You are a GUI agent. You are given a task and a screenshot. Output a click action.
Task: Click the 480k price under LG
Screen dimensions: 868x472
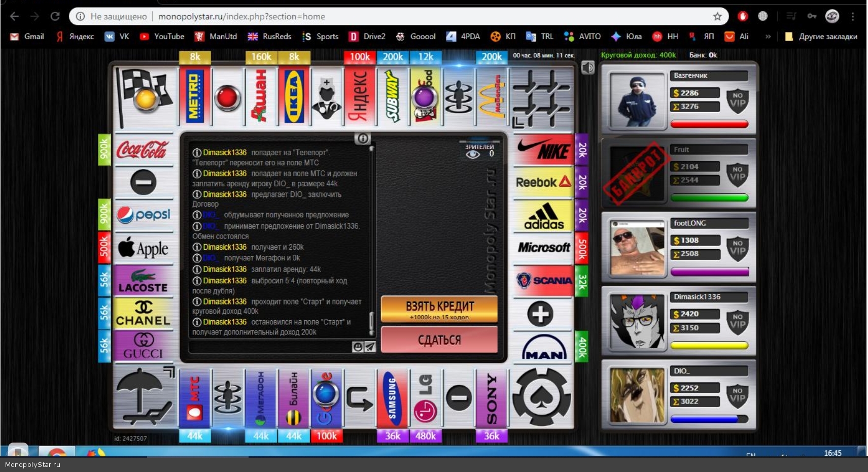pos(425,436)
